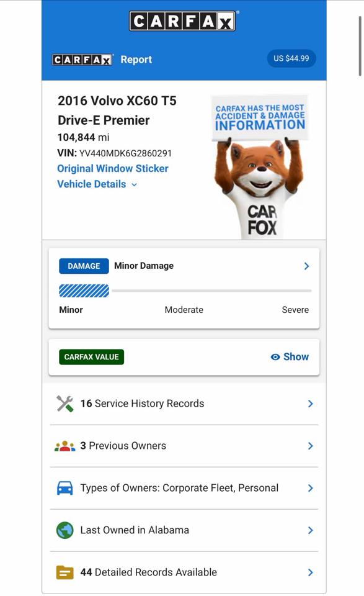Click the small CARFAX Report logo
The height and width of the screenshot is (596, 364).
[x=82, y=60]
